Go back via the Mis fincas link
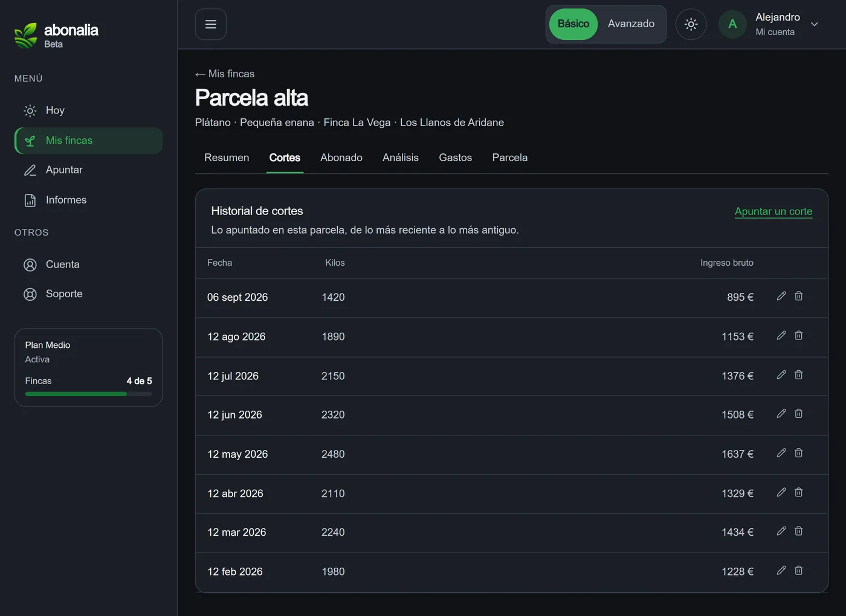This screenshot has width=846, height=616. point(225,74)
